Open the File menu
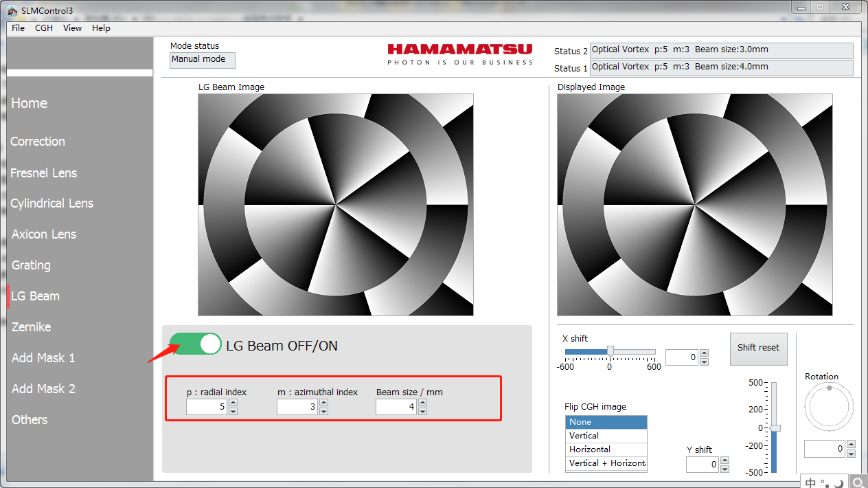 click(x=18, y=28)
